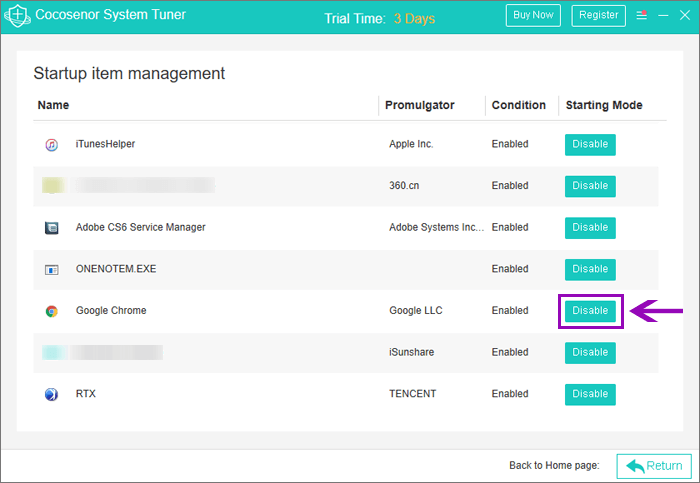Select the Adobe CS6 Service Manager name

pyautogui.click(x=141, y=227)
